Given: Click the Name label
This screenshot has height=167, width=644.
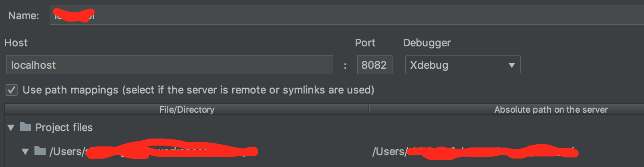Looking at the screenshot, I should [24, 16].
